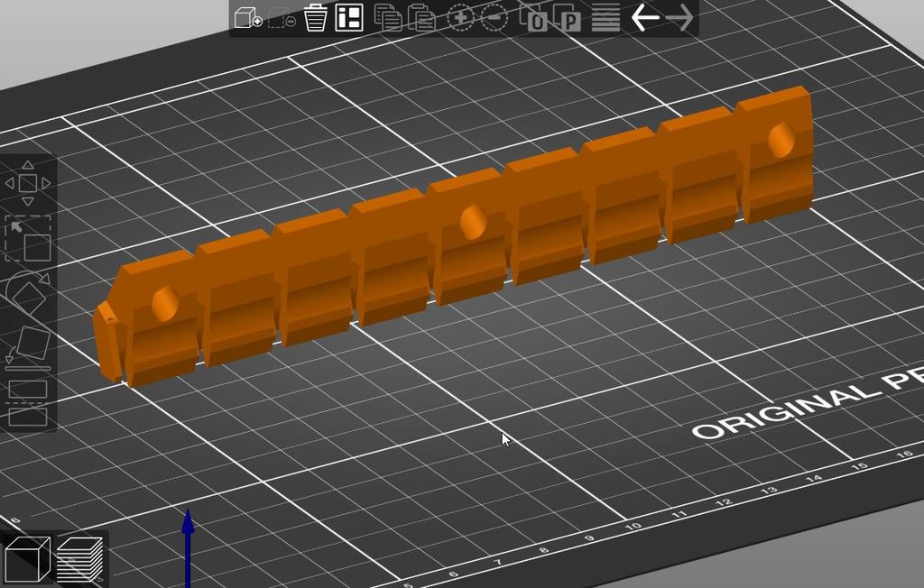Select the Scale tool in left toolbar
924x588 pixels.
point(28,239)
